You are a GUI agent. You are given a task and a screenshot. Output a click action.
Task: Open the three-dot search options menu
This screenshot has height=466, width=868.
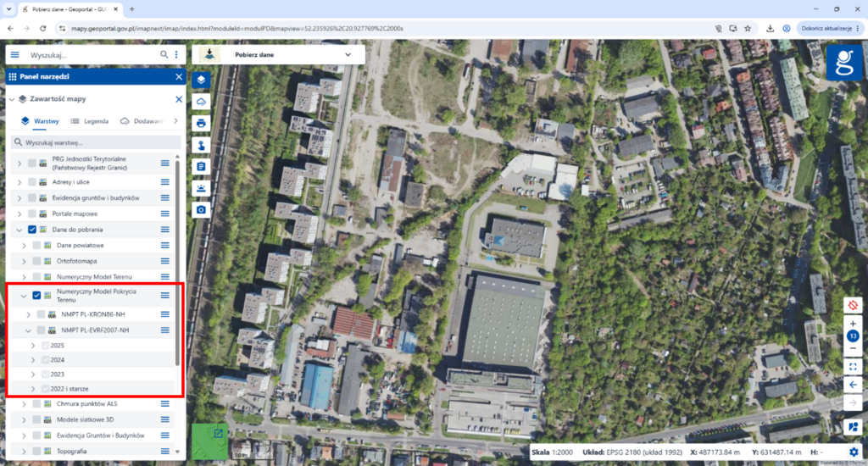pos(176,55)
